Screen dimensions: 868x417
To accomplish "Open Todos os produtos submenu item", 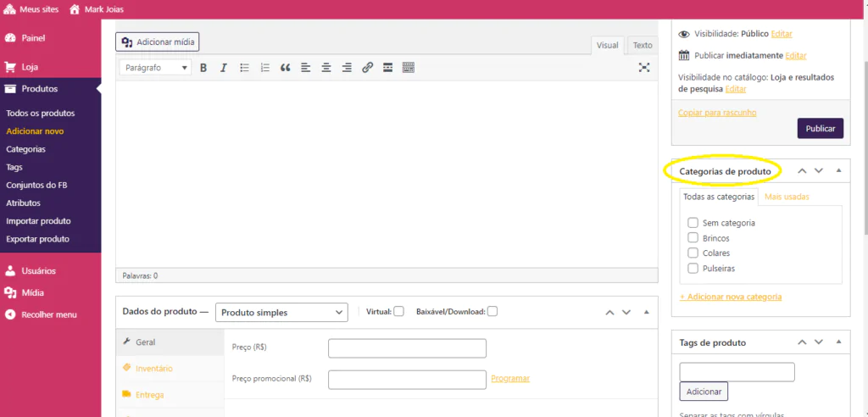I will [x=41, y=113].
